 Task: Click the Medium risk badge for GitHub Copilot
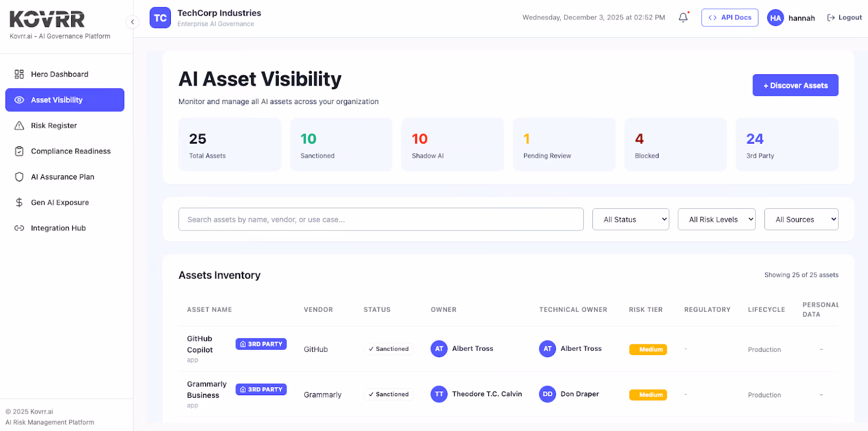click(x=648, y=349)
